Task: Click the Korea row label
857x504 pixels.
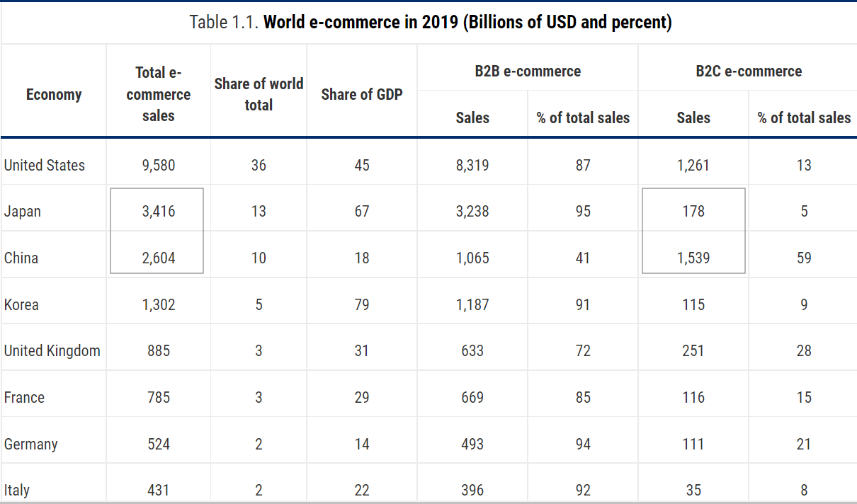Action: pos(21,305)
